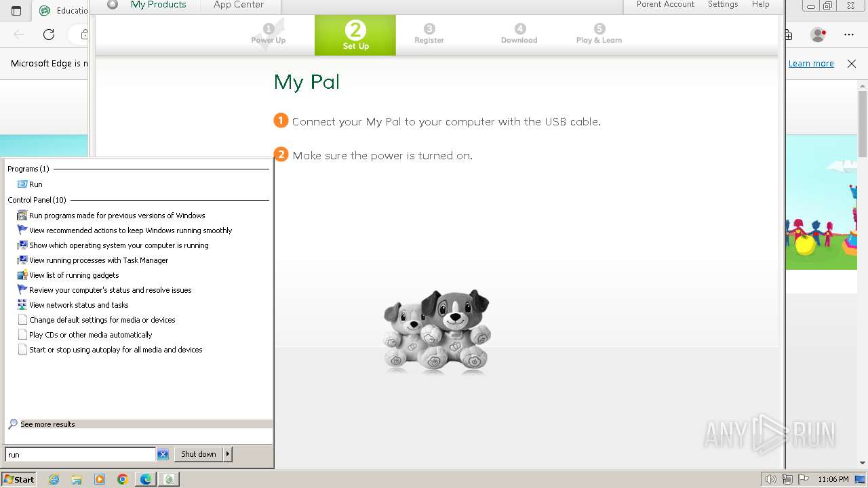Open the Settings menu item
This screenshot has height=488, width=868.
point(723,5)
